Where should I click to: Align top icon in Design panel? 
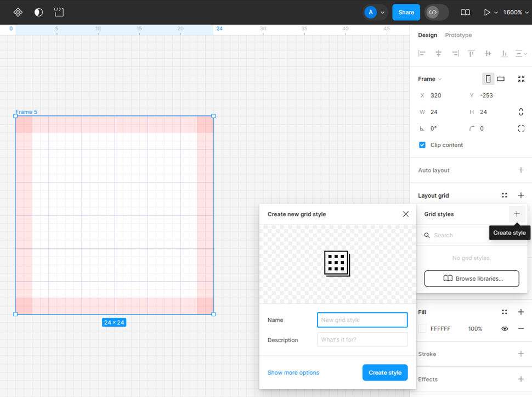pos(471,53)
